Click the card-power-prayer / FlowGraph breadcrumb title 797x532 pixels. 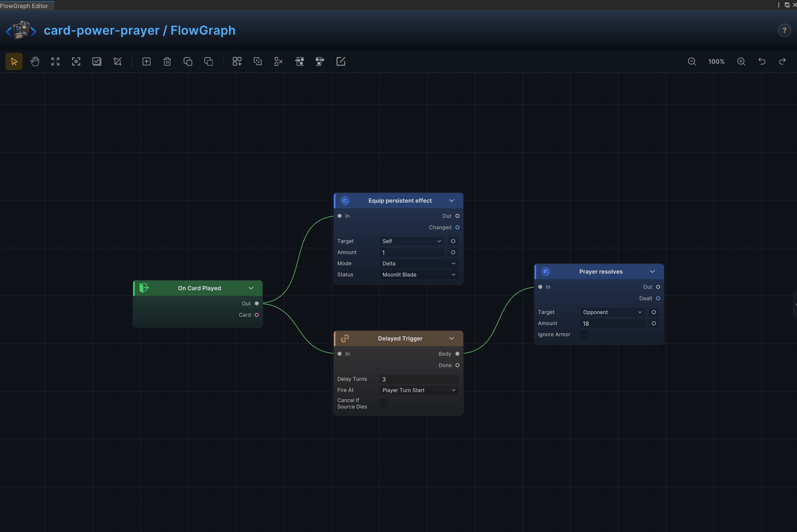140,31
